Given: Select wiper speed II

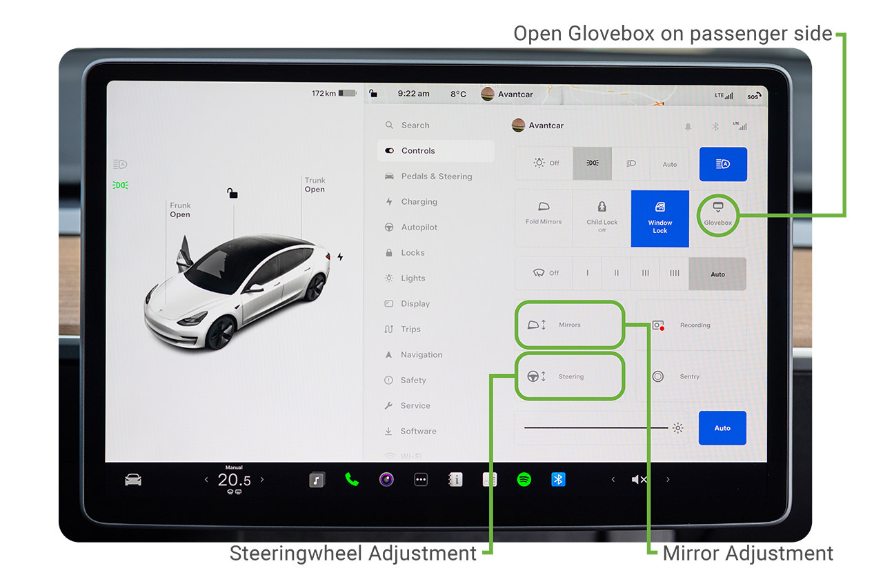Looking at the screenshot, I should point(617,273).
